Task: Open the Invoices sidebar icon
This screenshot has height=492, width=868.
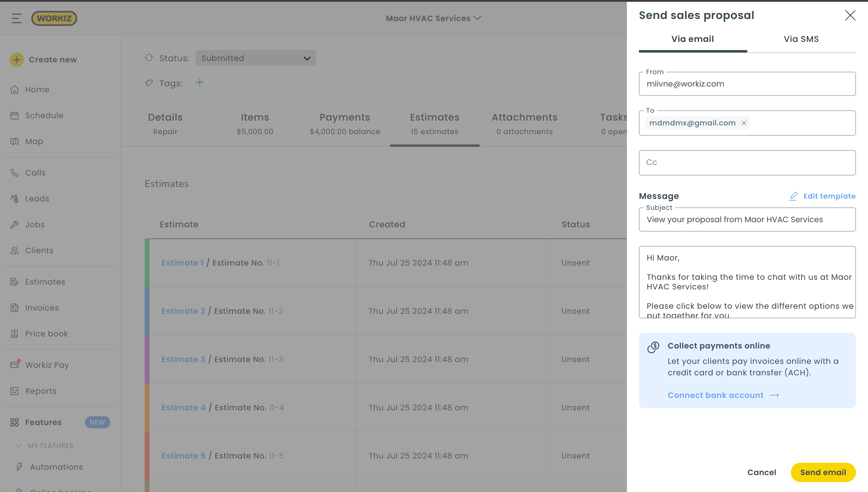Action: [14, 308]
